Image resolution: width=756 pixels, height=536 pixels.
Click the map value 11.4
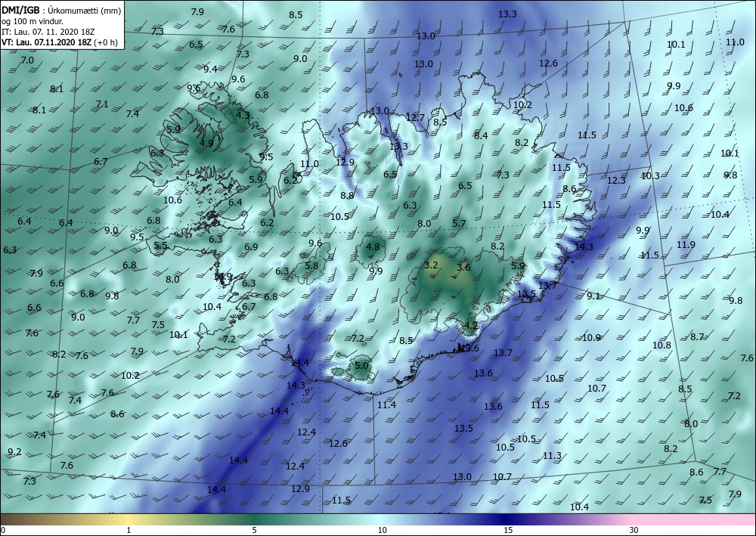[x=386, y=405]
